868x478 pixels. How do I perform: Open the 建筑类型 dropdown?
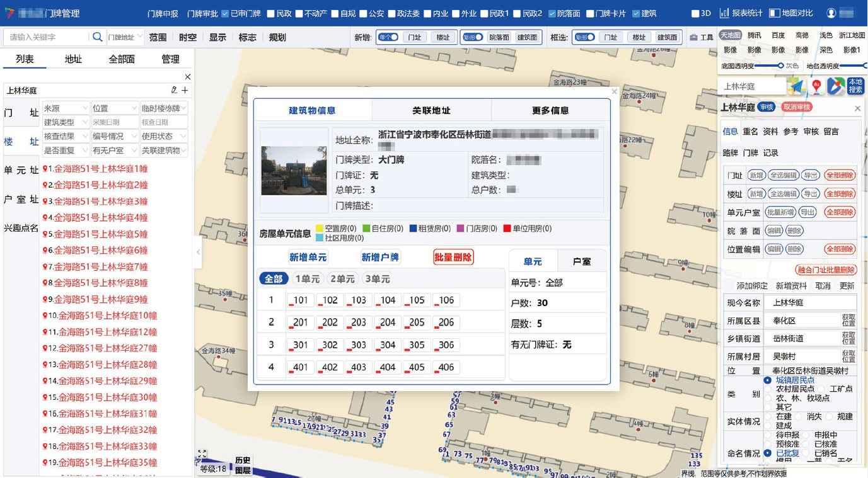[x=66, y=122]
